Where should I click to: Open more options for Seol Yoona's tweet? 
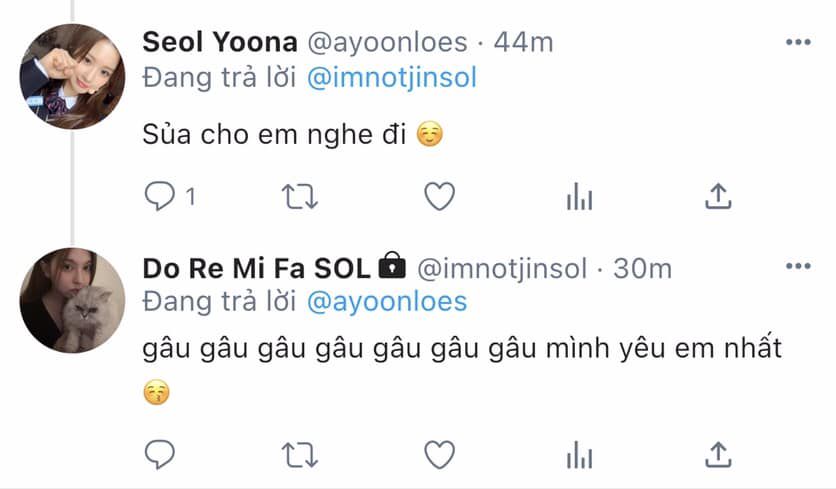[x=798, y=42]
